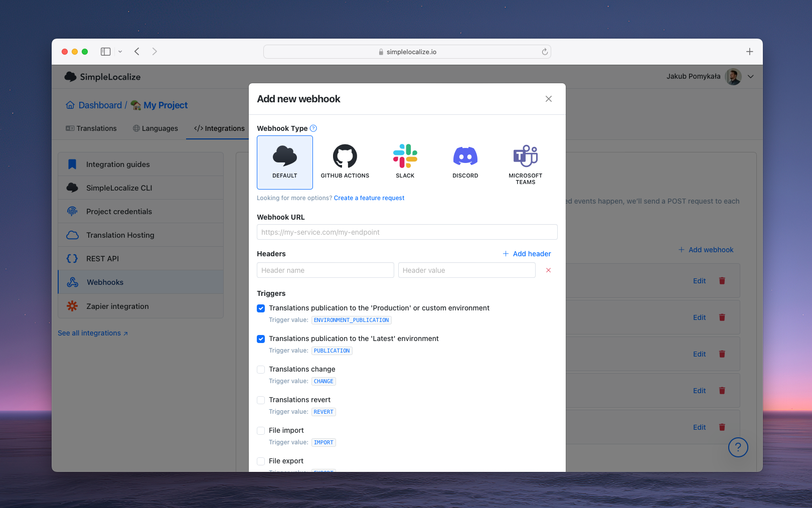The image size is (812, 508).
Task: Uncheck Production or custom environment publication trigger
Action: point(261,308)
